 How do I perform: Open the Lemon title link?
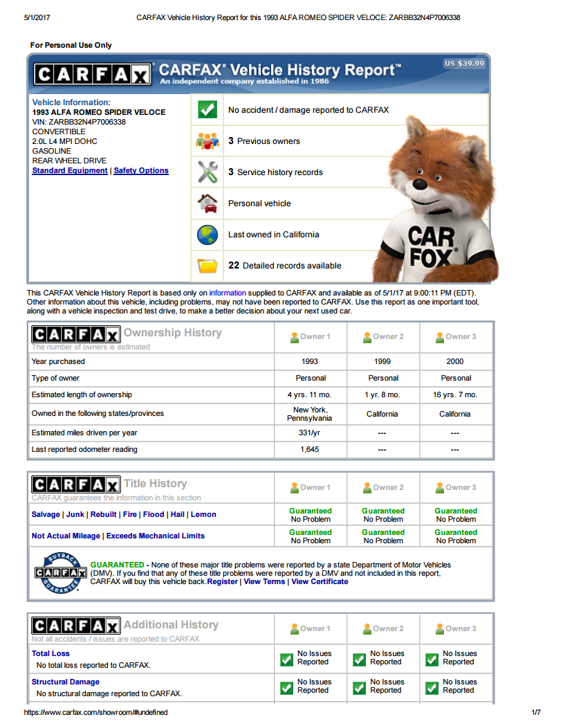pos(203,514)
